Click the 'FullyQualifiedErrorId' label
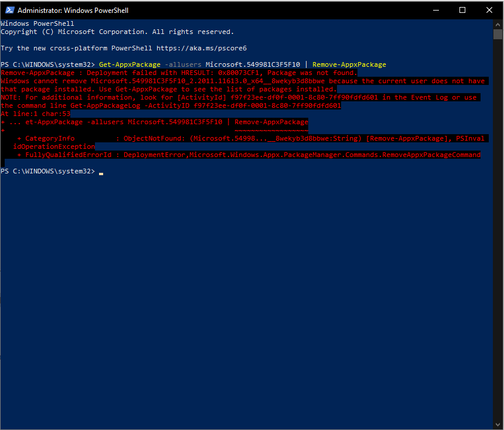Viewport: 504px width, 430px height. [x=69, y=155]
